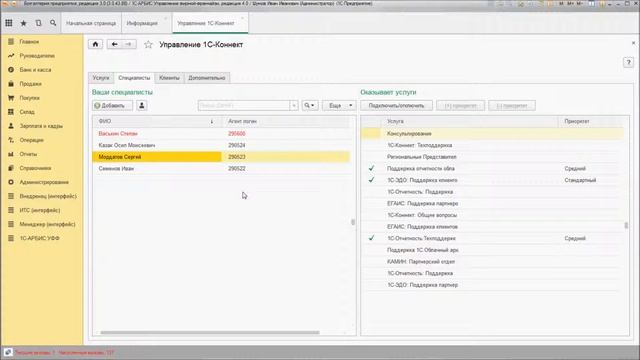
Task: Select specialist Мордатов Сергей
Action: point(120,157)
